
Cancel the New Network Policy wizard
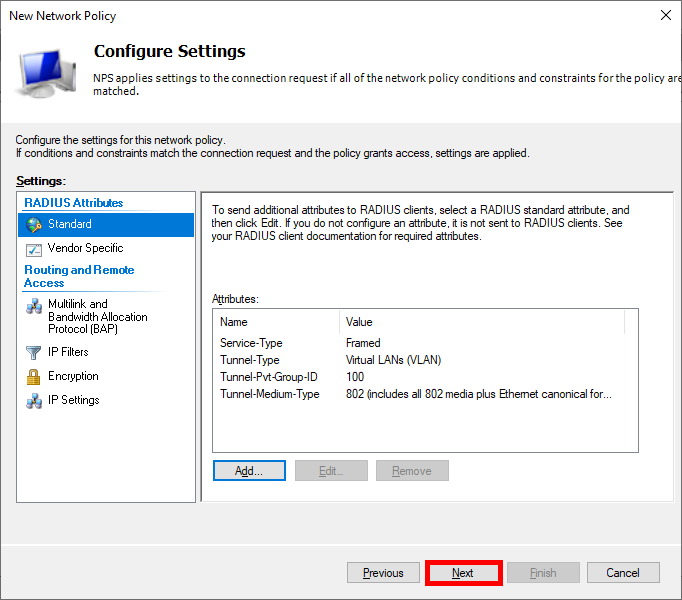tap(623, 573)
